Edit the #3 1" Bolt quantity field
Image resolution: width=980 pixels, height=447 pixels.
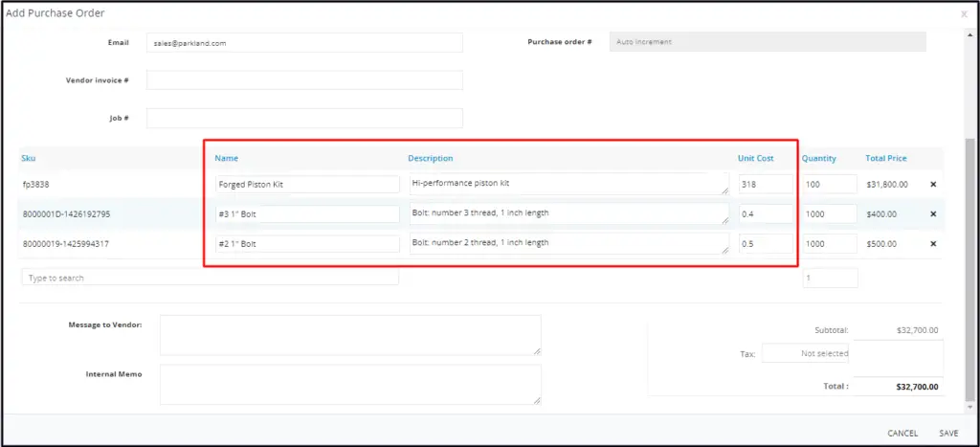[x=830, y=213]
